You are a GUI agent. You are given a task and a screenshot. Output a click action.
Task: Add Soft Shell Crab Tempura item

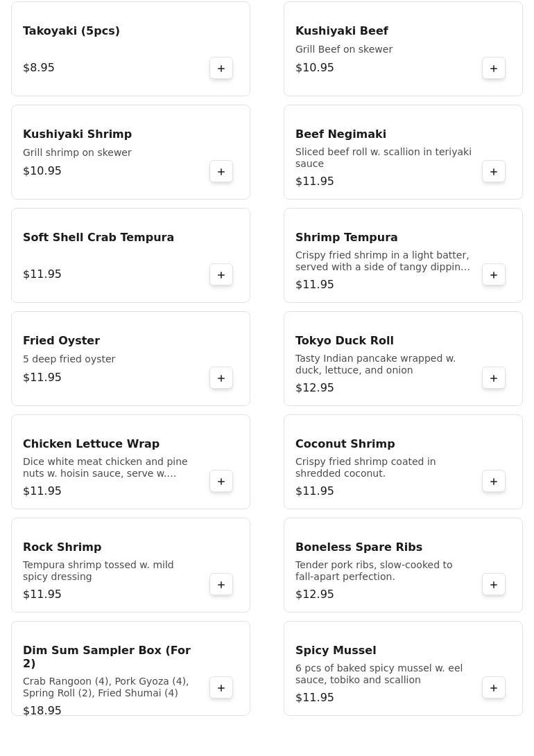[x=221, y=275]
